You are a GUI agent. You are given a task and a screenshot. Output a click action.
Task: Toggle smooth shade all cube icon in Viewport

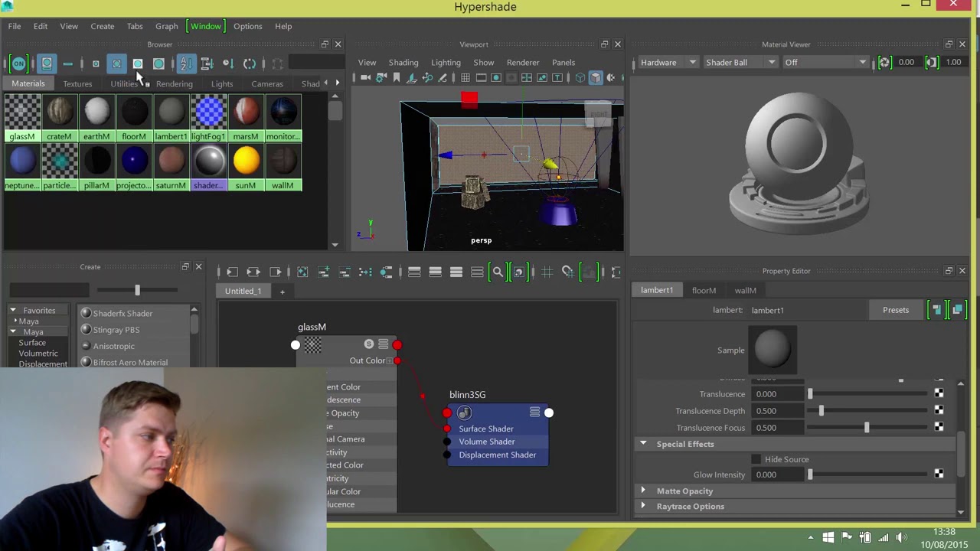596,77
